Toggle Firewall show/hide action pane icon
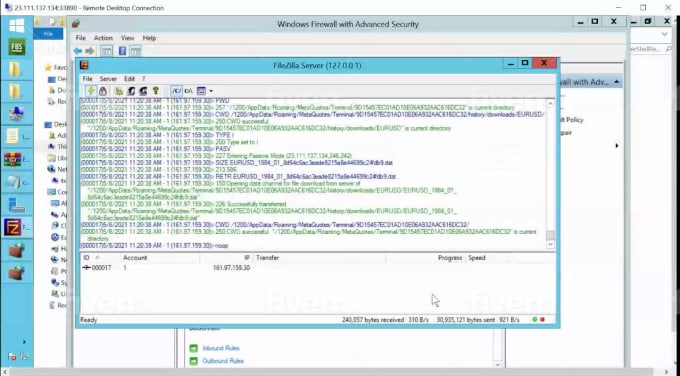 tap(135, 51)
